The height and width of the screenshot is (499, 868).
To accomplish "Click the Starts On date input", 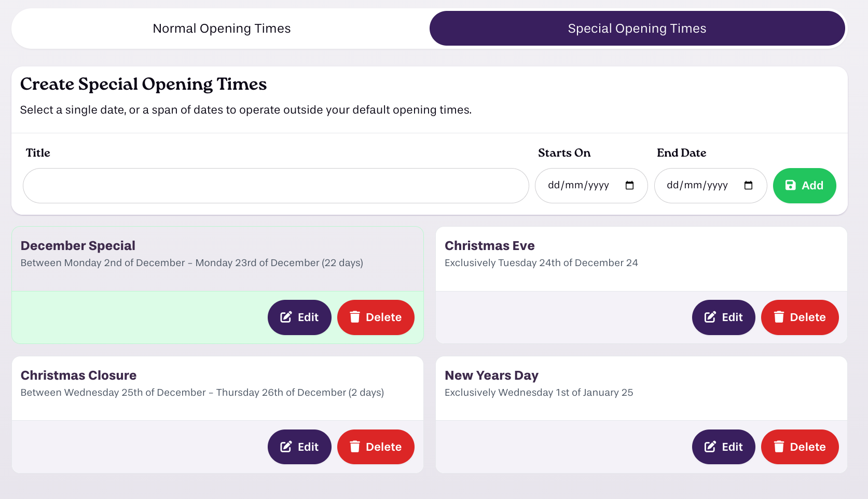I will pyautogui.click(x=591, y=186).
